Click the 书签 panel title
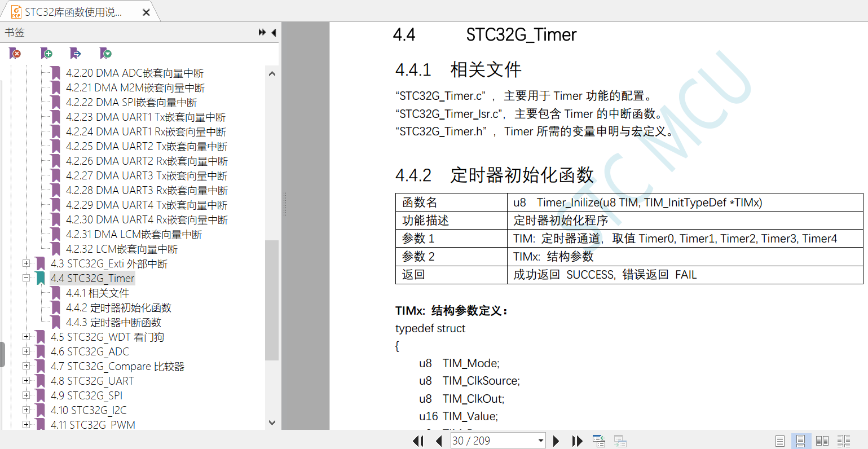Viewport: 868px width, 449px height. 15,33
